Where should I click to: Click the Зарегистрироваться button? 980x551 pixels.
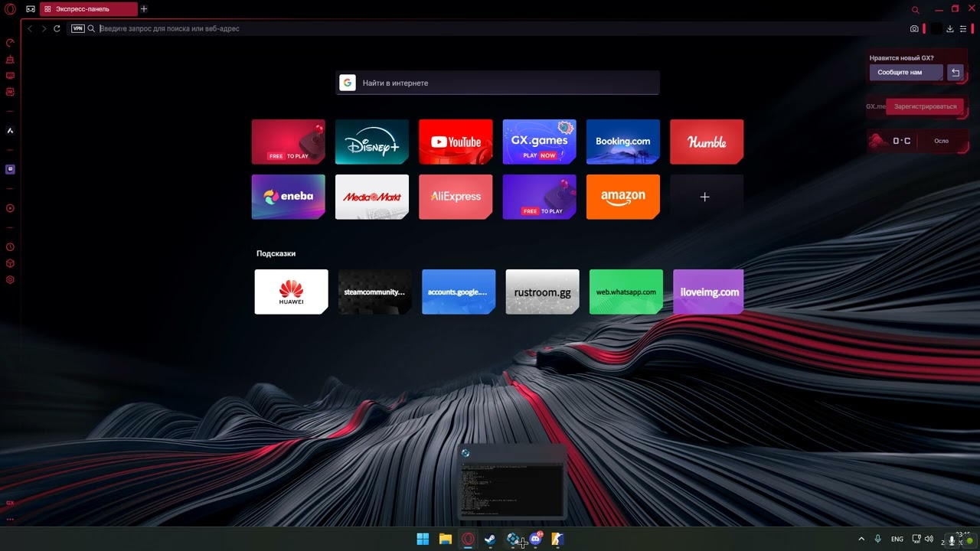coord(925,106)
